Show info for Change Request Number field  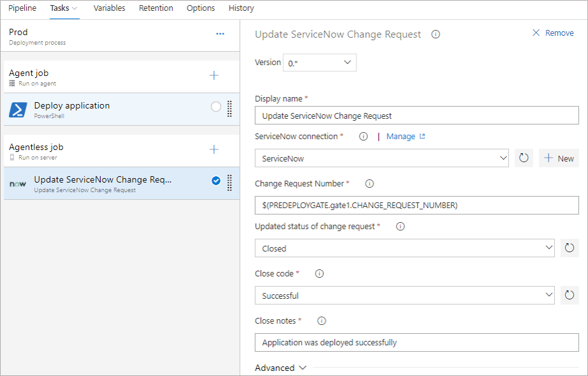pos(369,184)
